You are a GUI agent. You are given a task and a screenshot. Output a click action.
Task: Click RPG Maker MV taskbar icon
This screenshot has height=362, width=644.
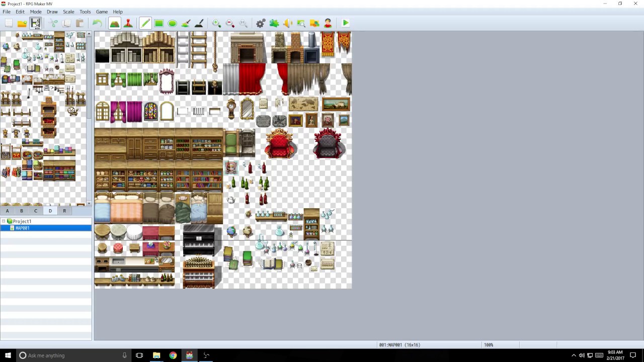[x=190, y=355]
